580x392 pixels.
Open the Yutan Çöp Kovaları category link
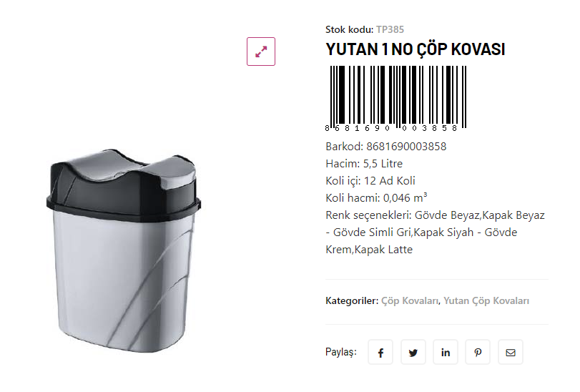pyautogui.click(x=486, y=301)
